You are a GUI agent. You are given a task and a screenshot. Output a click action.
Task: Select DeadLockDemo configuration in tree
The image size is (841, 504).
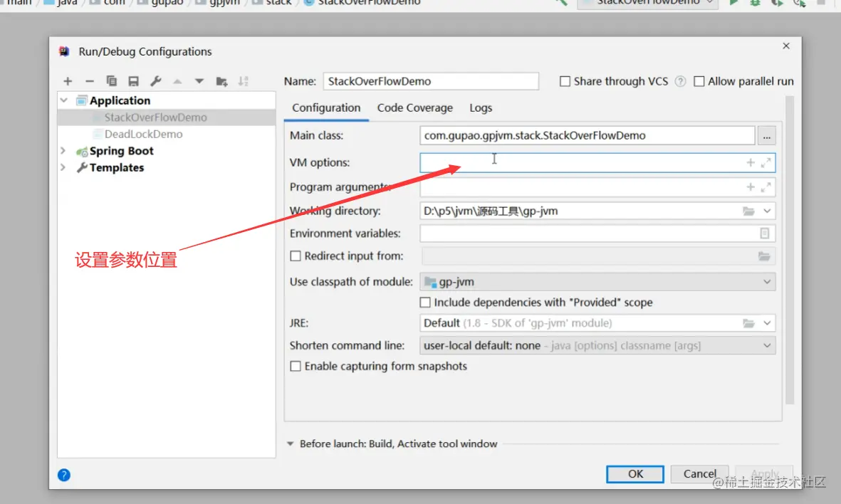tap(143, 134)
